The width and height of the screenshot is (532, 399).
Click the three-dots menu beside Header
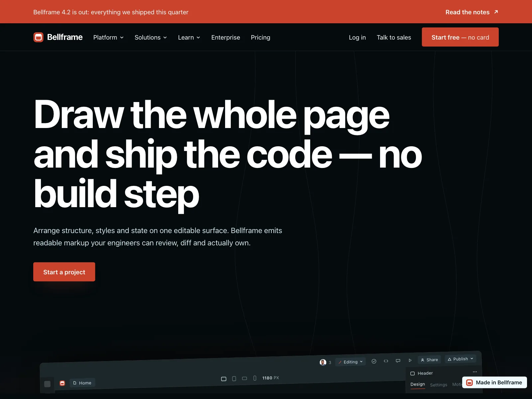475,372
